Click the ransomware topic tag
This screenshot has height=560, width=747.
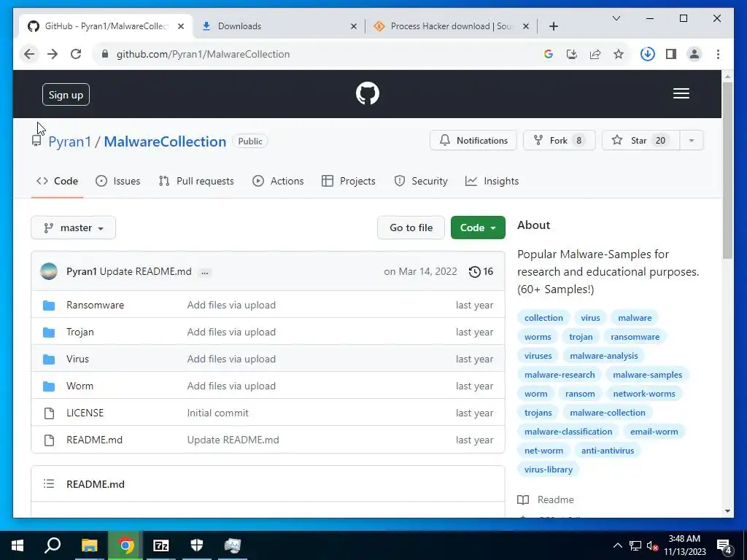point(635,337)
